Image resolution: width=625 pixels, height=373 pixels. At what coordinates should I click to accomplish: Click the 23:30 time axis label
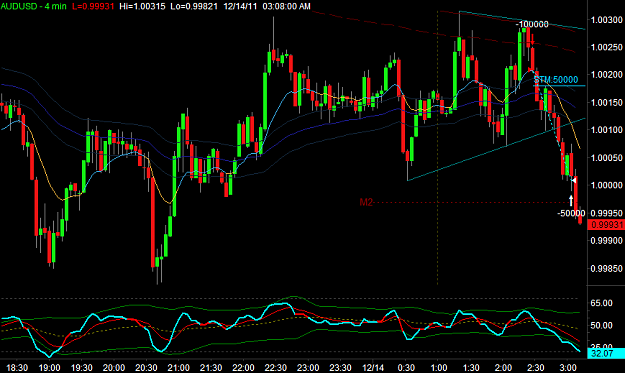click(340, 367)
